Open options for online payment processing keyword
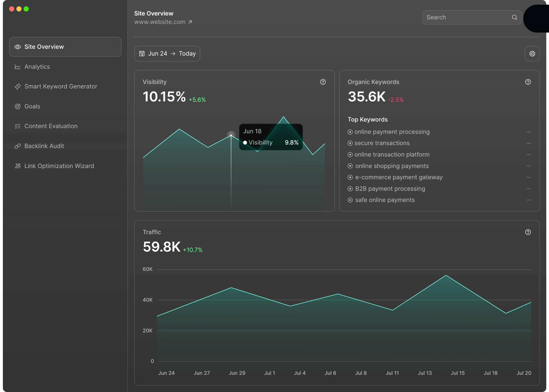549x392 pixels. coord(528,132)
